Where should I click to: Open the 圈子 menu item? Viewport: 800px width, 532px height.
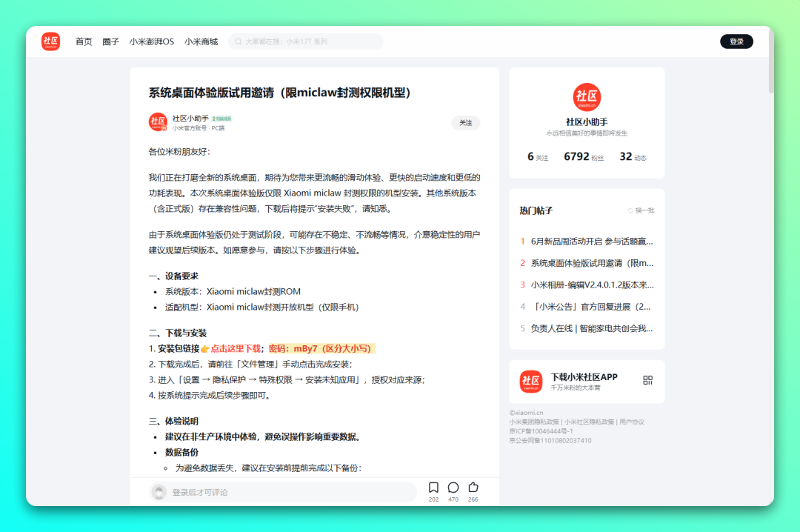point(110,42)
